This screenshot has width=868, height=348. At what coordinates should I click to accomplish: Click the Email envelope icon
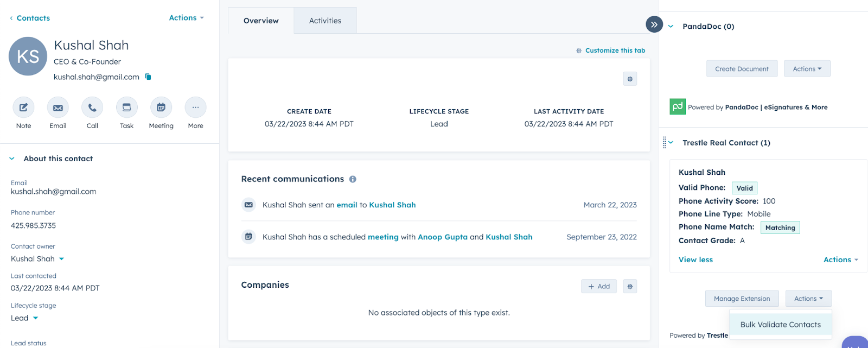(x=58, y=107)
